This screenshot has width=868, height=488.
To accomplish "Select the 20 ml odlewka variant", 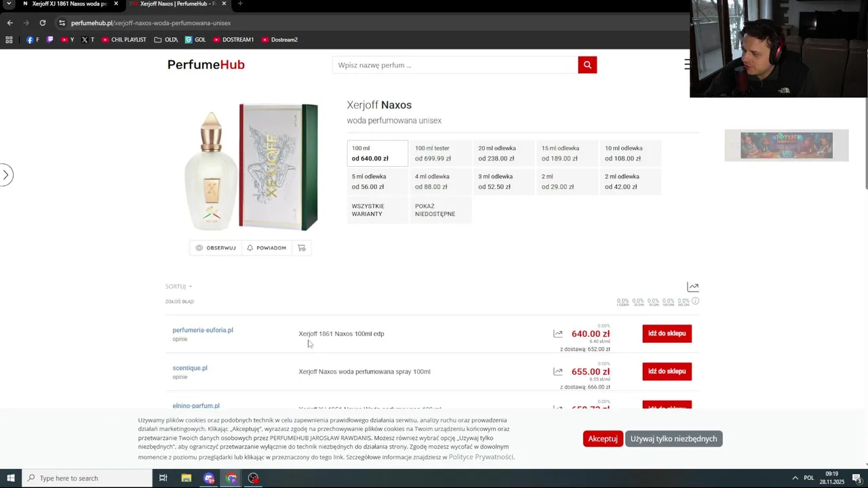I will tap(504, 153).
